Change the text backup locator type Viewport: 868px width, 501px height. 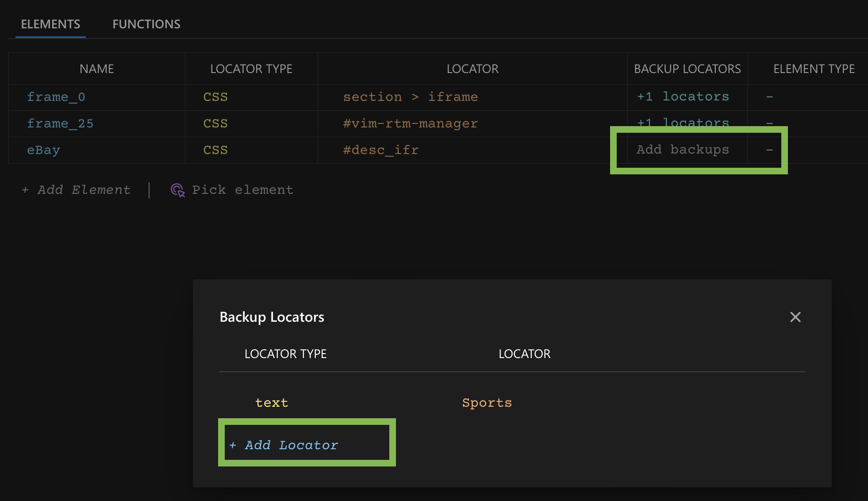(271, 403)
